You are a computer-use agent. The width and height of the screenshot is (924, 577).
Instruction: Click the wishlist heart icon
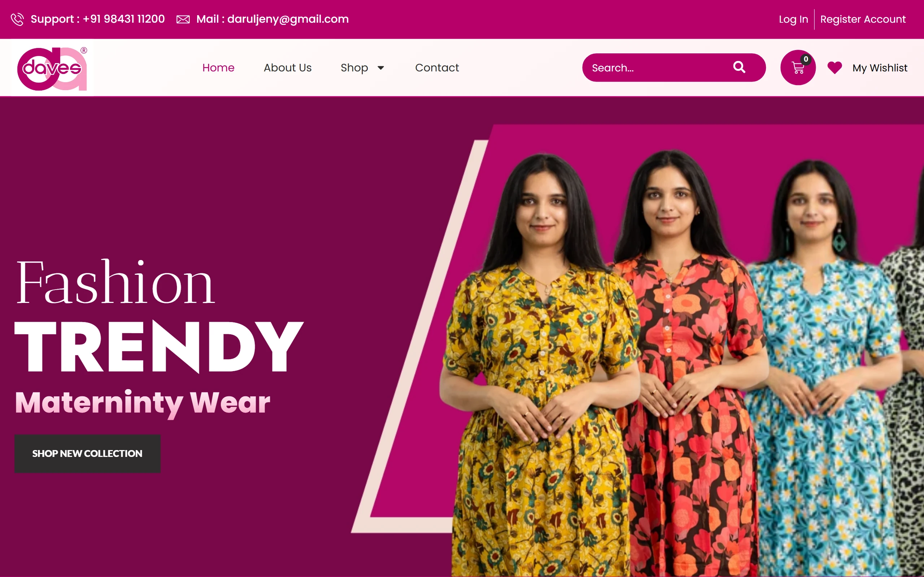click(x=834, y=67)
